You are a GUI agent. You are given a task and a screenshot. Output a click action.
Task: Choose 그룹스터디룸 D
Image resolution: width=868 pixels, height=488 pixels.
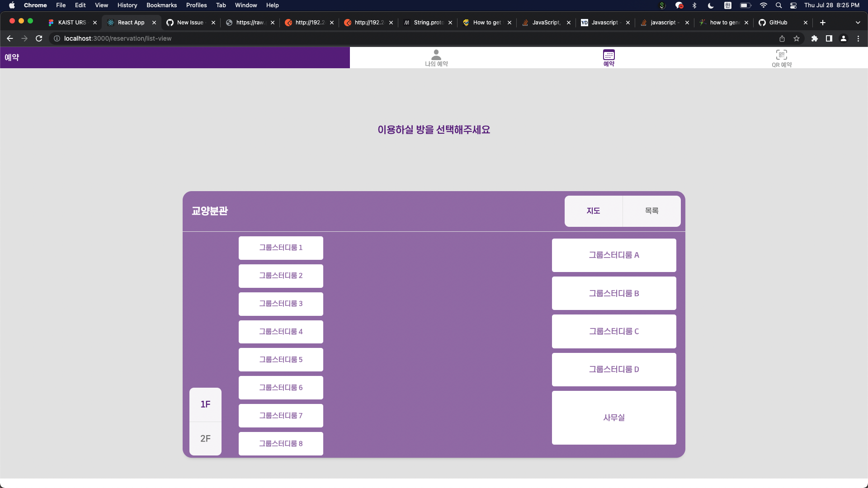[614, 370]
